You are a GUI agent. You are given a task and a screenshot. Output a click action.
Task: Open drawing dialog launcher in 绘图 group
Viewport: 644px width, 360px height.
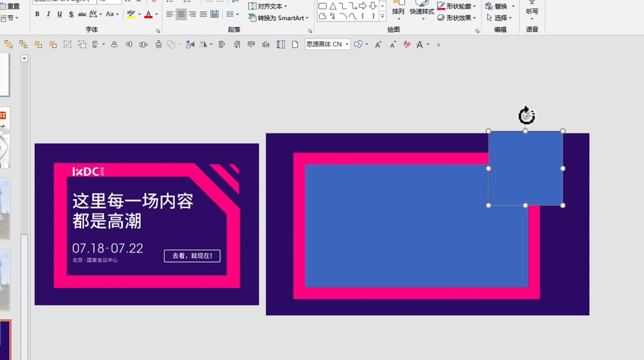477,31
